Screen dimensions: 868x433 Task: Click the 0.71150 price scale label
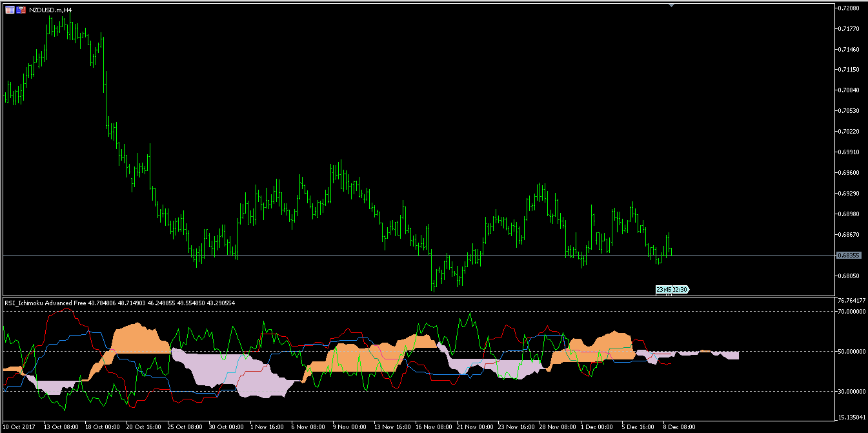click(x=850, y=69)
